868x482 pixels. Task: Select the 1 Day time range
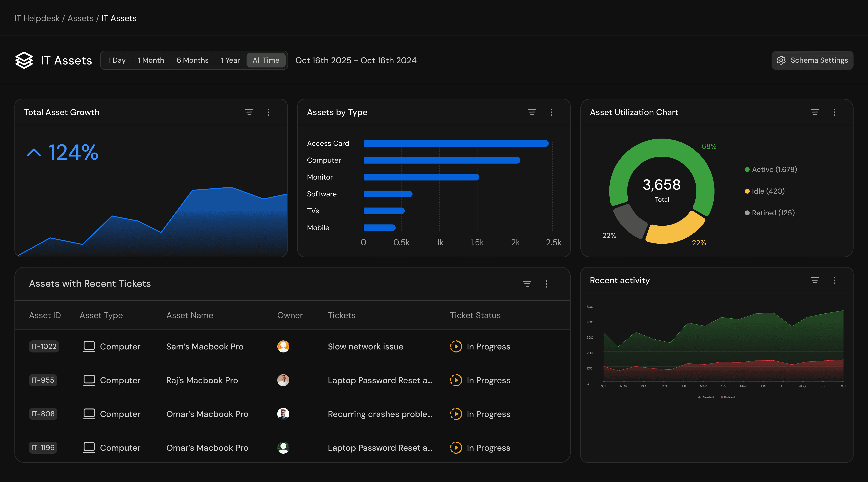tap(117, 60)
